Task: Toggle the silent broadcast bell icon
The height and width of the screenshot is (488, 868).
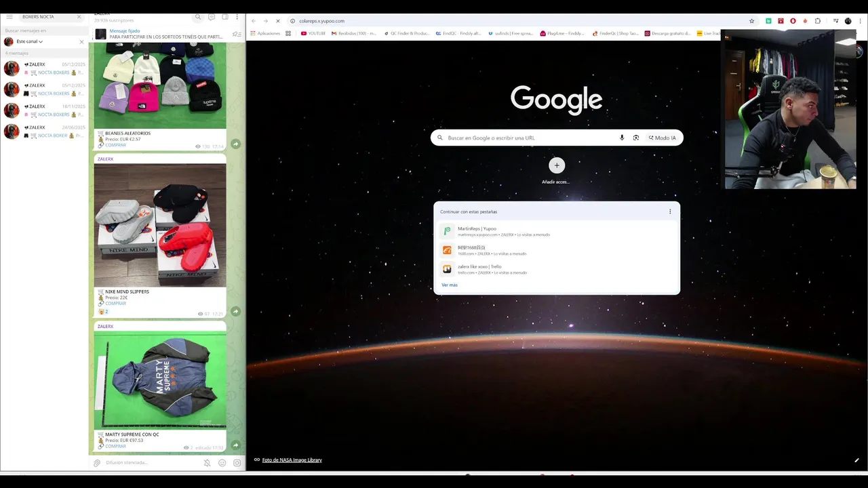Action: pos(208,463)
